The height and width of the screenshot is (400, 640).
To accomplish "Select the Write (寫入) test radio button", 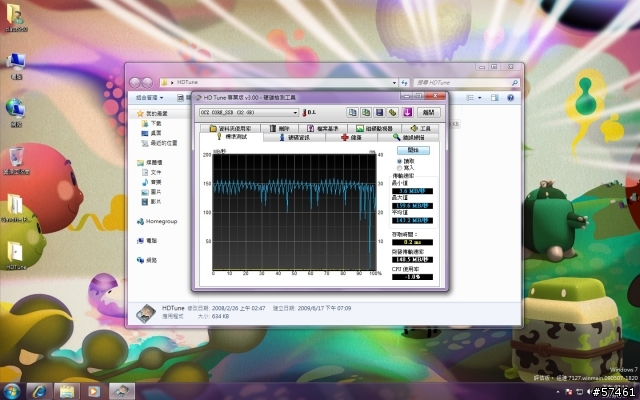I will [399, 168].
